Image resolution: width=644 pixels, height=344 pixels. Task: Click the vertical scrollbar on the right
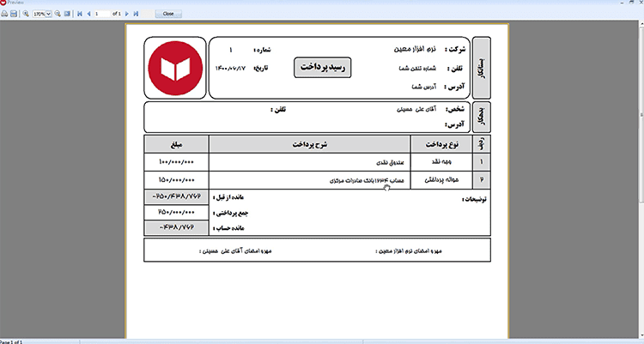(641, 181)
